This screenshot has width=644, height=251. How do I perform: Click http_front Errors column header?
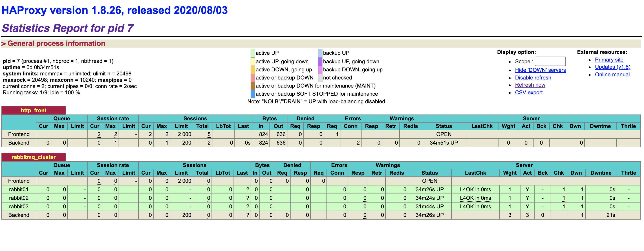[353, 119]
